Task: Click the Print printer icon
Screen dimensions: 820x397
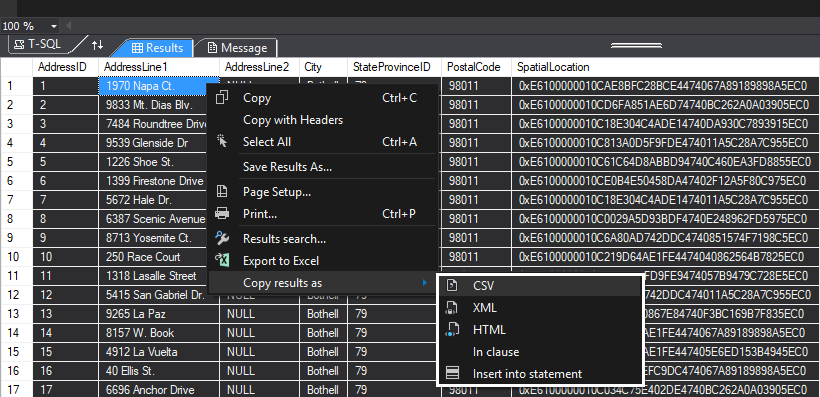Action: pos(222,214)
